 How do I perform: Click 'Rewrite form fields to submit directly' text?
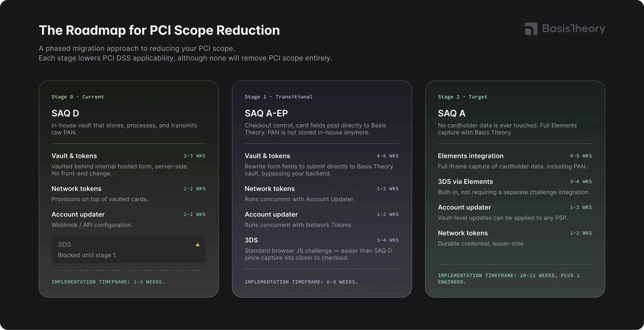point(319,170)
